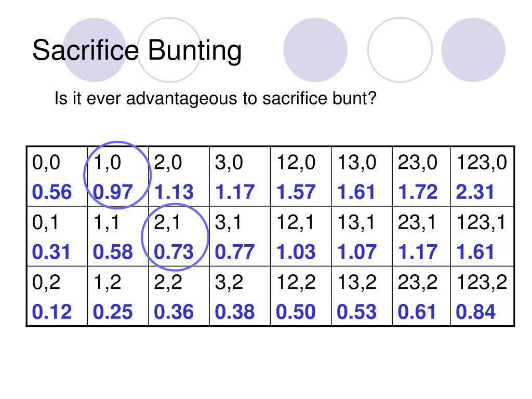
Task: Click the 123,0 cell showing 2.31
Action: [482, 177]
